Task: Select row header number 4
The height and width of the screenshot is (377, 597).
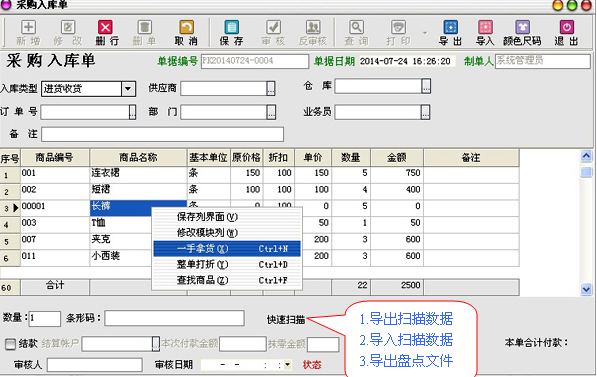Action: click(10, 224)
